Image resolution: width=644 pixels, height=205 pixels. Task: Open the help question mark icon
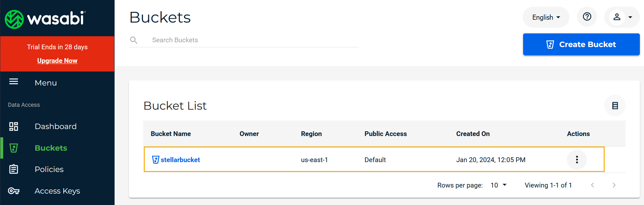coord(587,17)
